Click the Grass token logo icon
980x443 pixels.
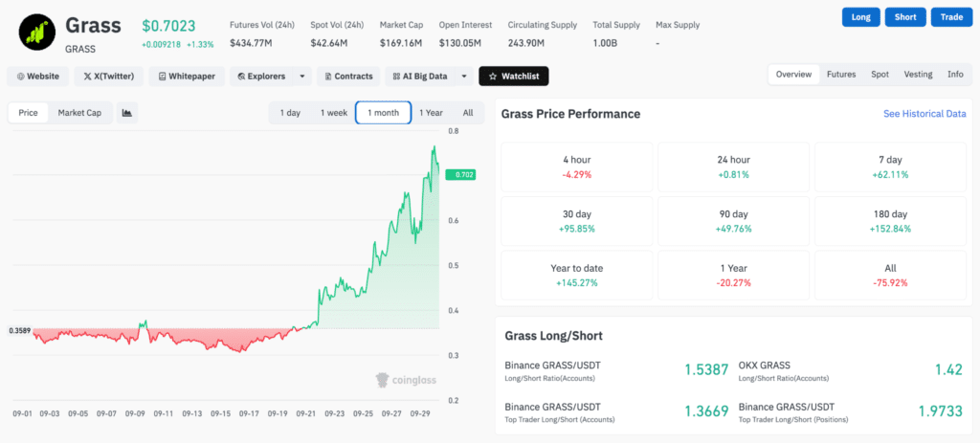coord(37,31)
